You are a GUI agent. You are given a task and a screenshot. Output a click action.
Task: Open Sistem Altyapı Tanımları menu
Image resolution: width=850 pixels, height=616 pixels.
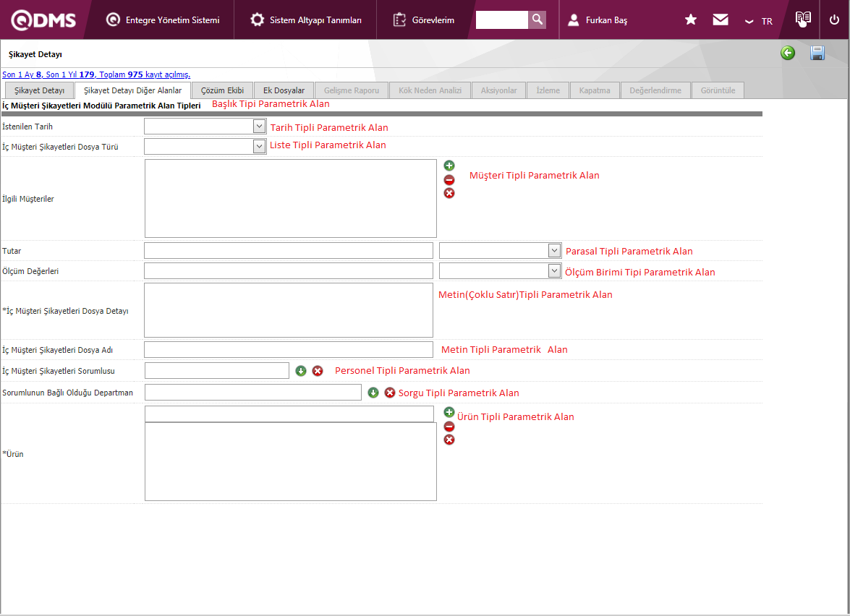[306, 20]
